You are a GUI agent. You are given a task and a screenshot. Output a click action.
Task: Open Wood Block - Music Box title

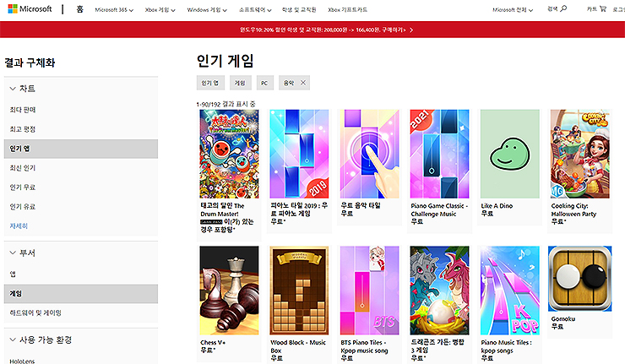click(298, 346)
